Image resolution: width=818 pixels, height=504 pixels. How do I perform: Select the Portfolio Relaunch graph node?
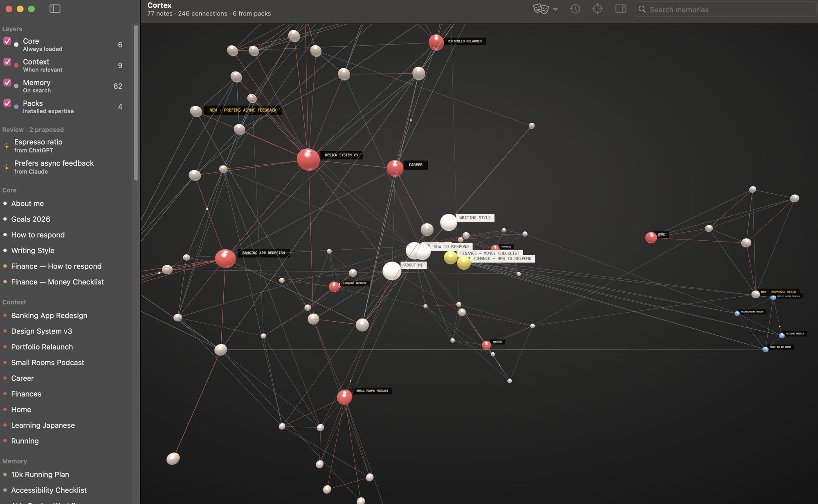436,43
